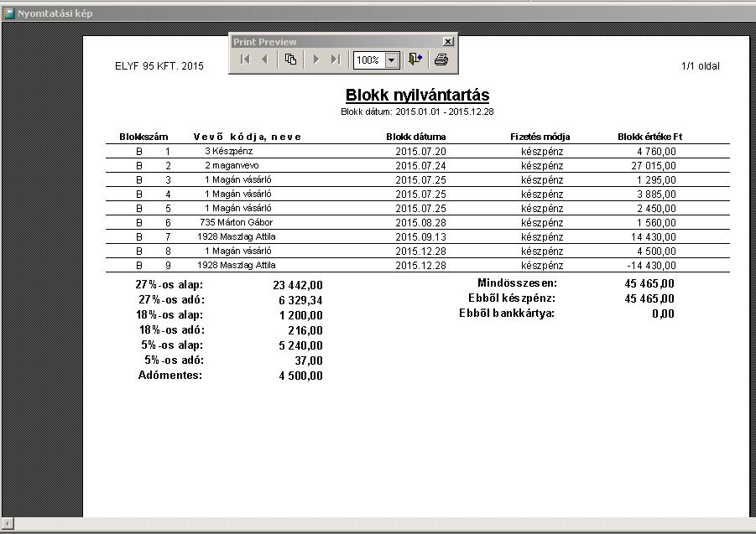Image resolution: width=756 pixels, height=534 pixels.
Task: Click the value 4 760,00
Action: click(x=656, y=152)
